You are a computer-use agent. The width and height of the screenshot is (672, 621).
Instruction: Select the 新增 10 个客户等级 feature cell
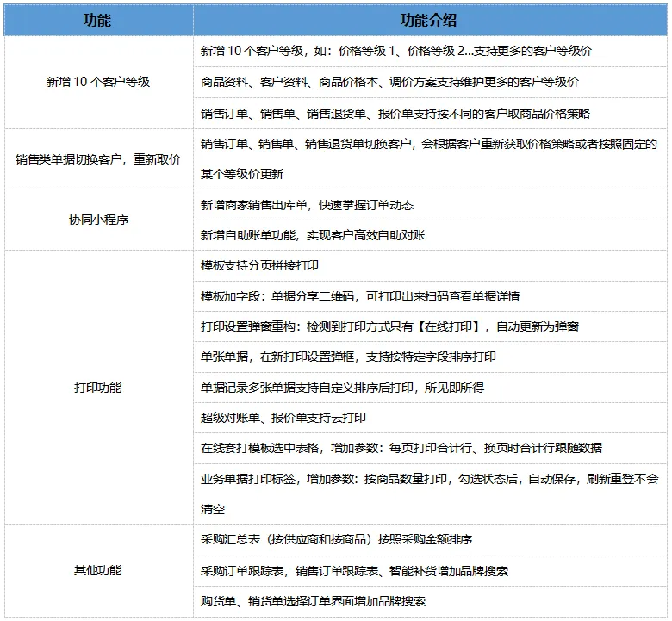[x=98, y=82]
